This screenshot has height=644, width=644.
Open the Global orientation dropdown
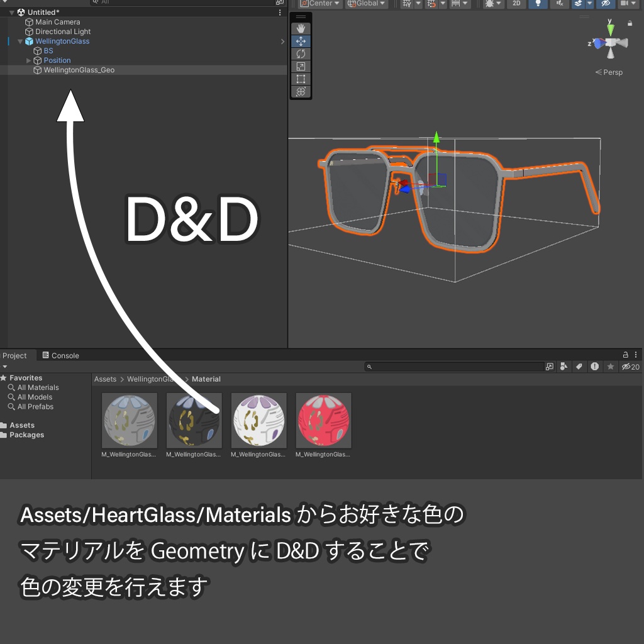pyautogui.click(x=366, y=4)
